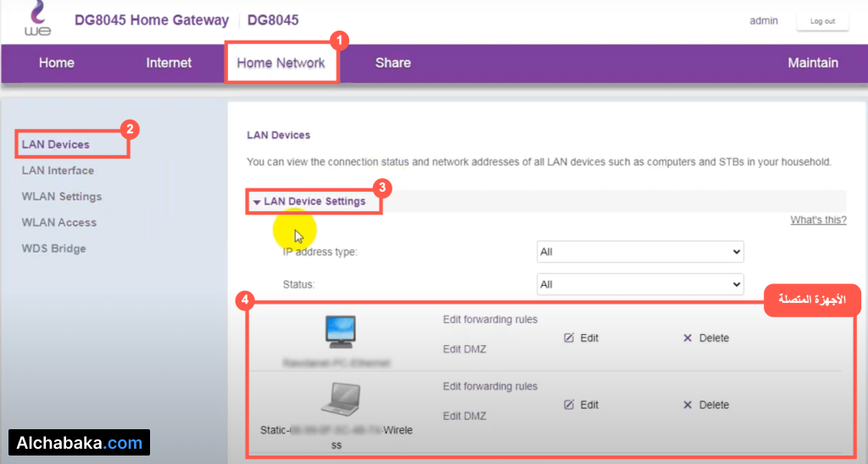
Task: Click the Edit pencil icon for laptop device
Action: [x=570, y=405]
